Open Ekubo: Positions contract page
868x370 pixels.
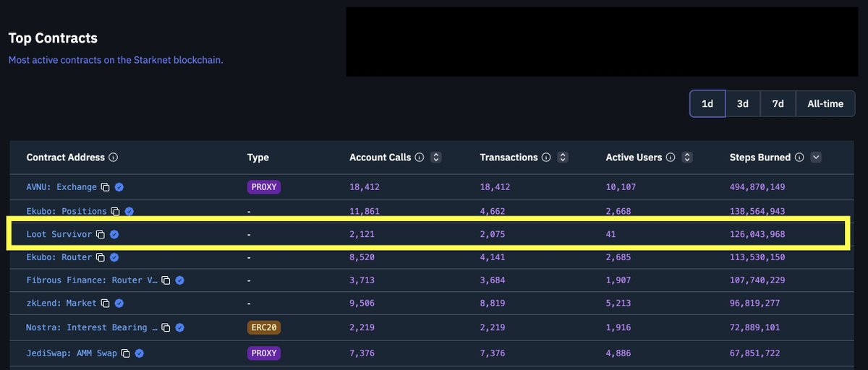(67, 212)
